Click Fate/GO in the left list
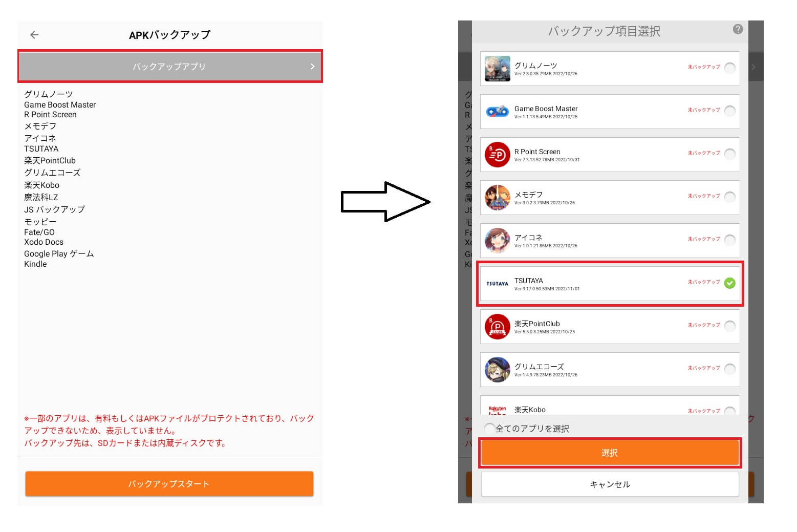Viewport: 797px width, 532px height. pos(39,232)
